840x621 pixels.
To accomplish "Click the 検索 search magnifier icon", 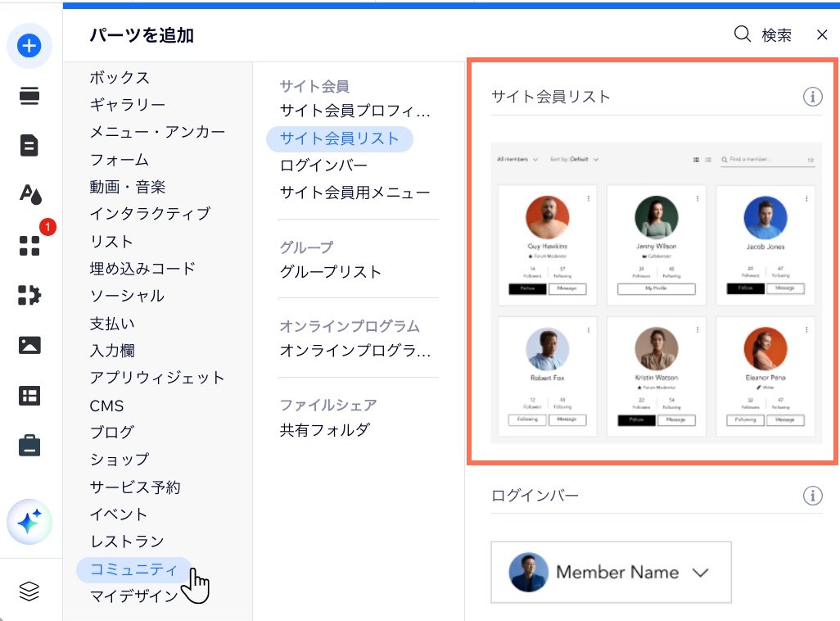I will (x=741, y=34).
